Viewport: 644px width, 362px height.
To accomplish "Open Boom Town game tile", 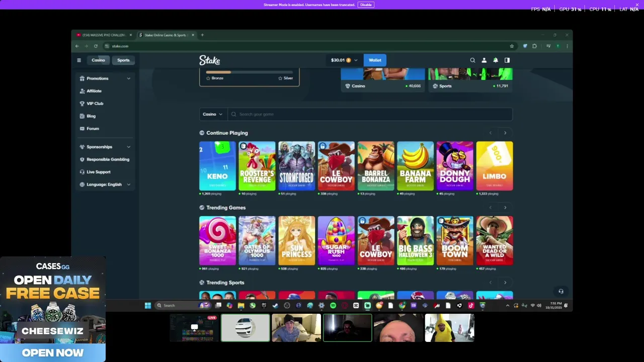I will [x=455, y=240].
